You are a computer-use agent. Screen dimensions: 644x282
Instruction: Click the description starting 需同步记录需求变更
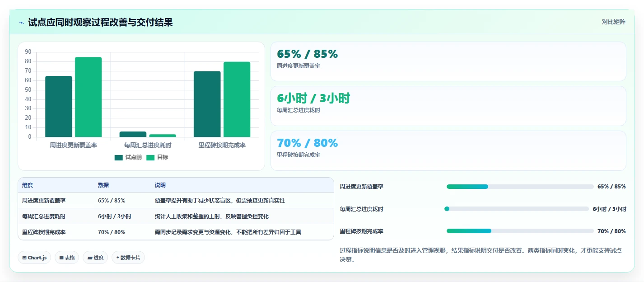coord(228,232)
